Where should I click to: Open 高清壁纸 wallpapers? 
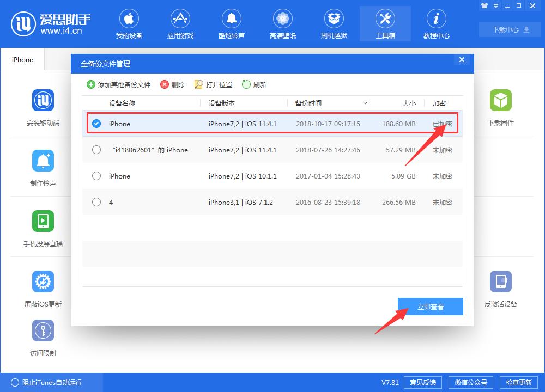[282, 23]
